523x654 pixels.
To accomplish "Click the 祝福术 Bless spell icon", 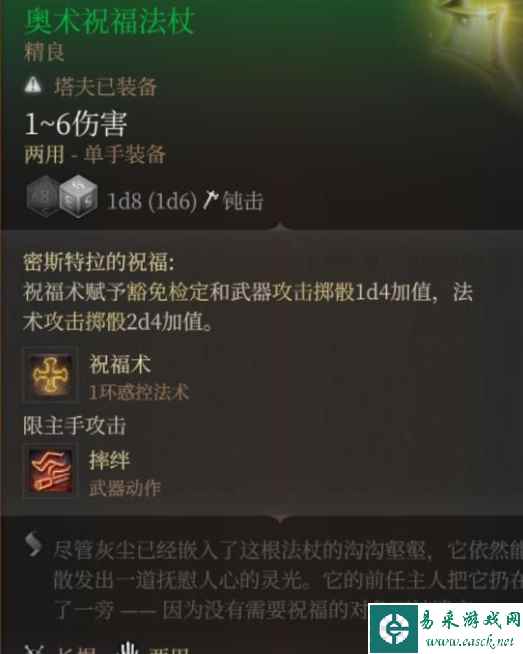I will click(50, 375).
